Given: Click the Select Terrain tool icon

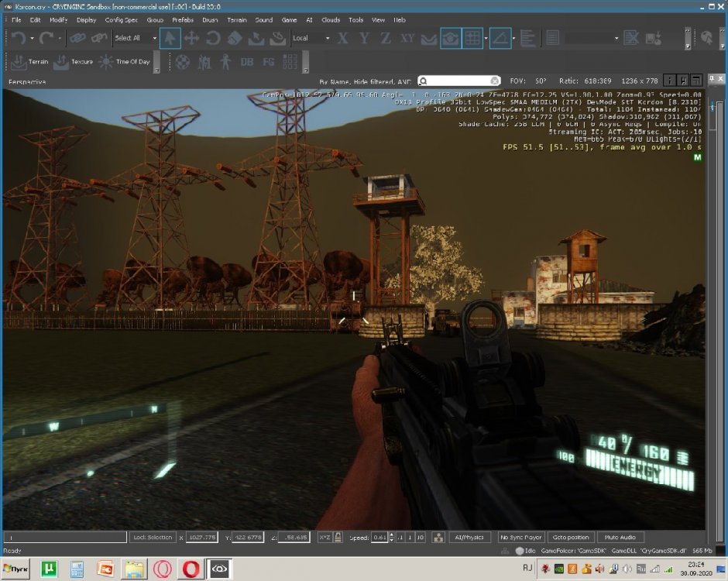Looking at the screenshot, I should 256,38.
